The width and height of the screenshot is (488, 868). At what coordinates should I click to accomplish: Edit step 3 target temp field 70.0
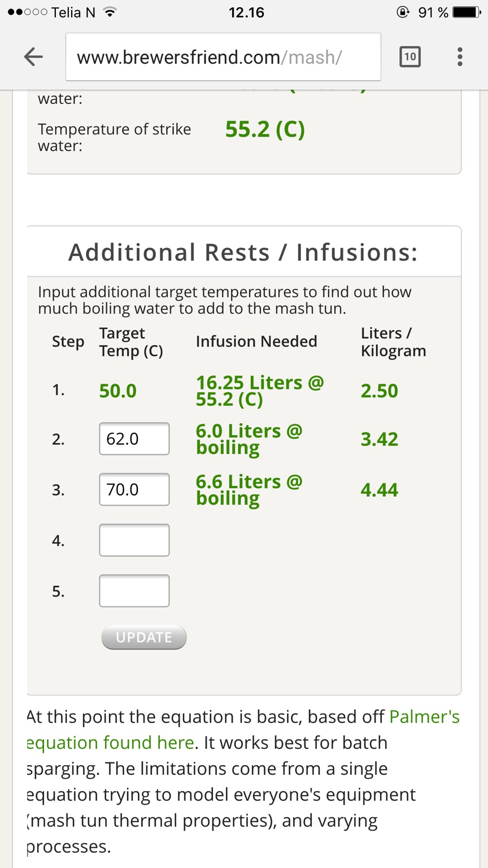coord(134,489)
